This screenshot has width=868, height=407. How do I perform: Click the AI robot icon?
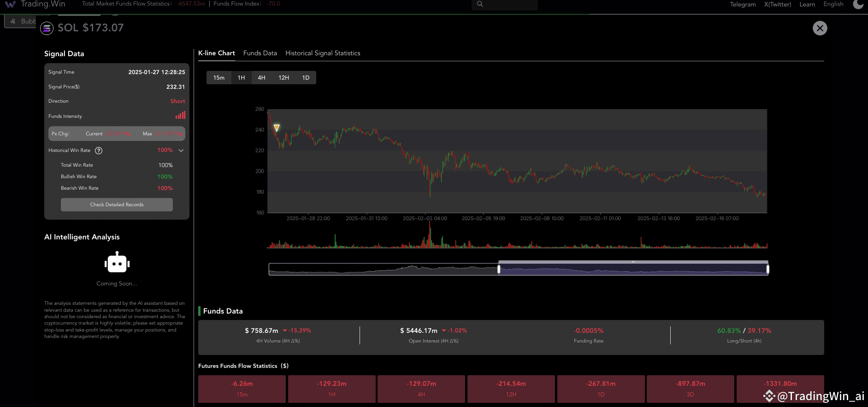click(117, 262)
